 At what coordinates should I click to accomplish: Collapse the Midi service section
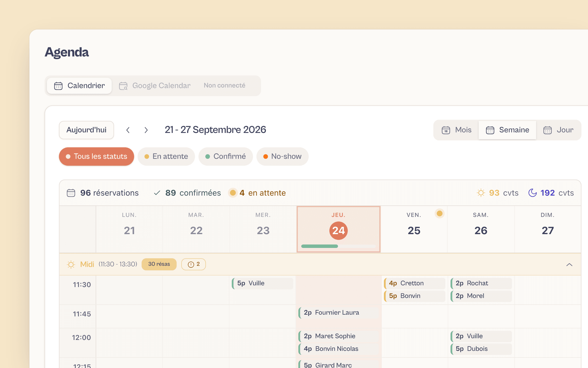(x=569, y=264)
